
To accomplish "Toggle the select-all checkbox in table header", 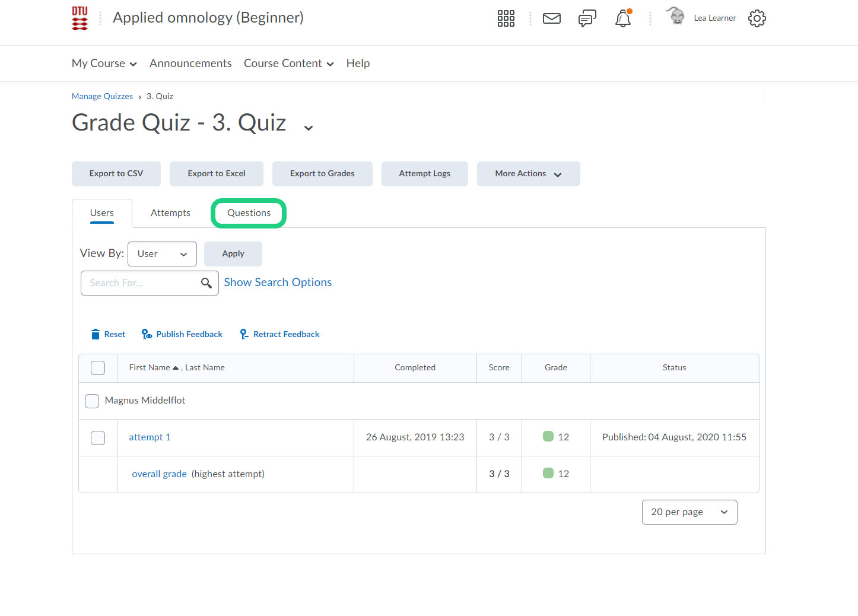I will 98,368.
